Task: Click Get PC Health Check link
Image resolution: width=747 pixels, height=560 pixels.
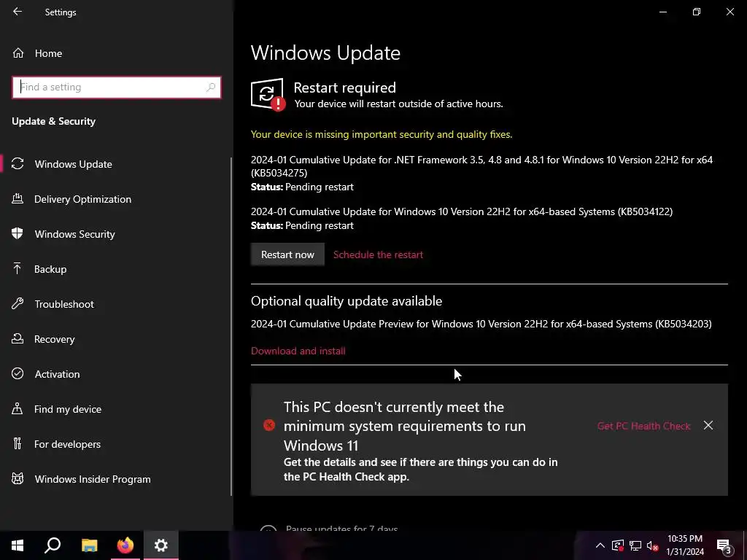Action: [643, 426]
